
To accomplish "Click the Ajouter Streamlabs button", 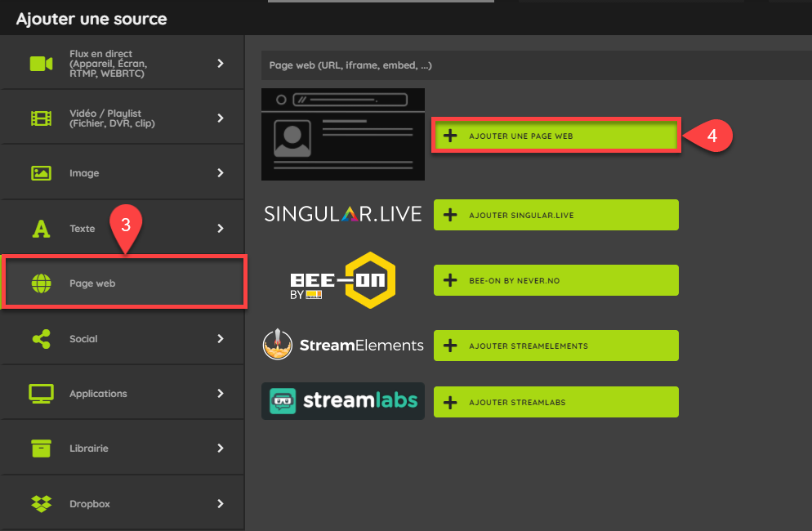I will pos(556,402).
